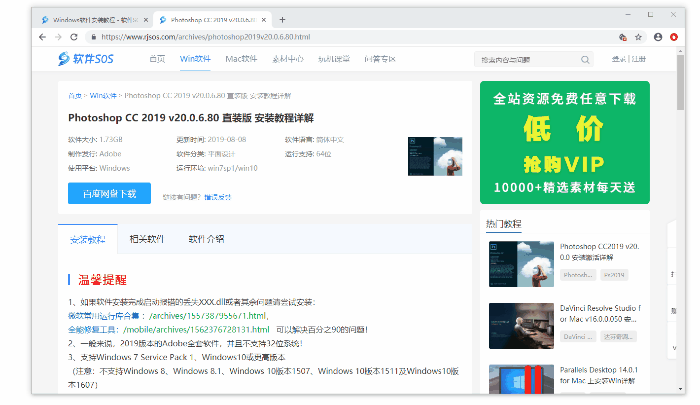
Task: Open the /mobile/archives/ repair tool link
Action: point(196,330)
